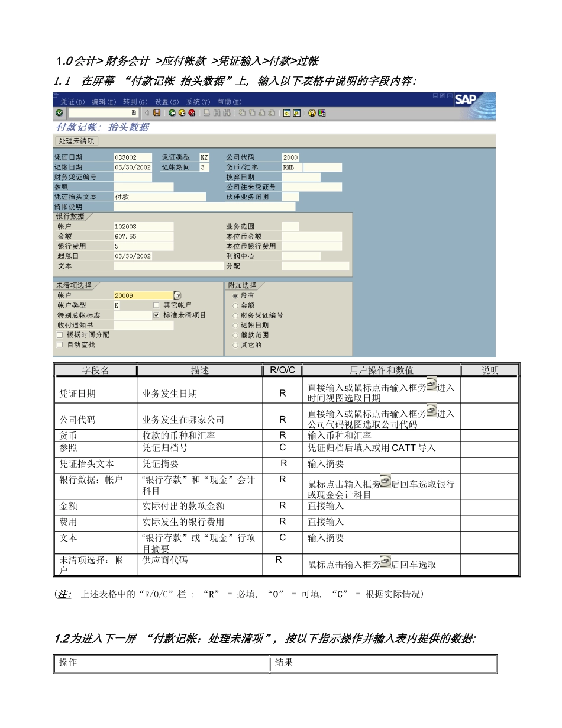The width and height of the screenshot is (562, 728).
Task: Open the 帮助(H) menu
Action: coord(230,102)
